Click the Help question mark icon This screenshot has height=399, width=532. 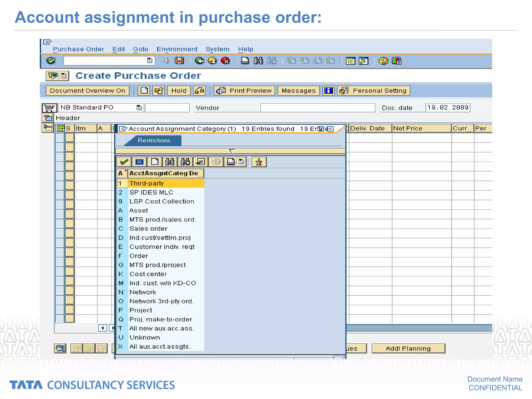[x=383, y=61]
